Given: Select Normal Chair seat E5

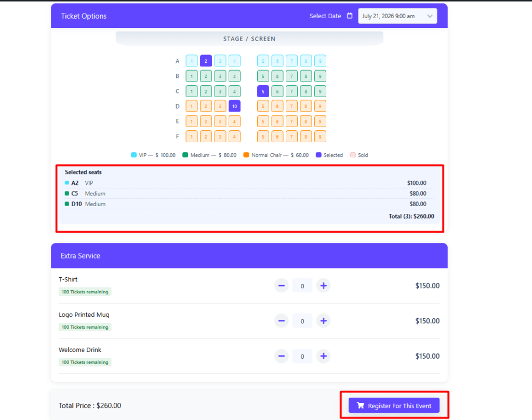Looking at the screenshot, I should [263, 121].
